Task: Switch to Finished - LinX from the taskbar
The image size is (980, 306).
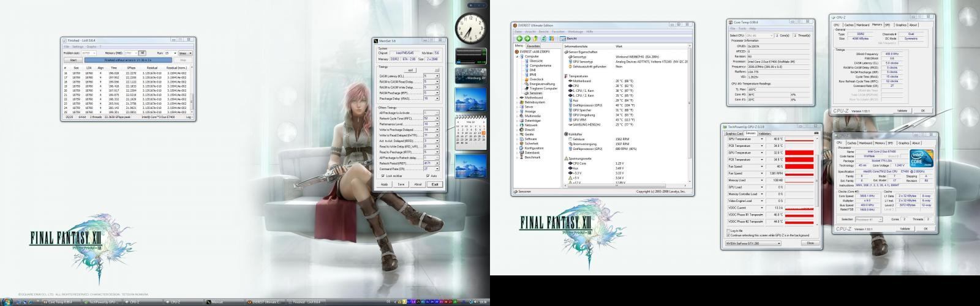Action: 305,302
